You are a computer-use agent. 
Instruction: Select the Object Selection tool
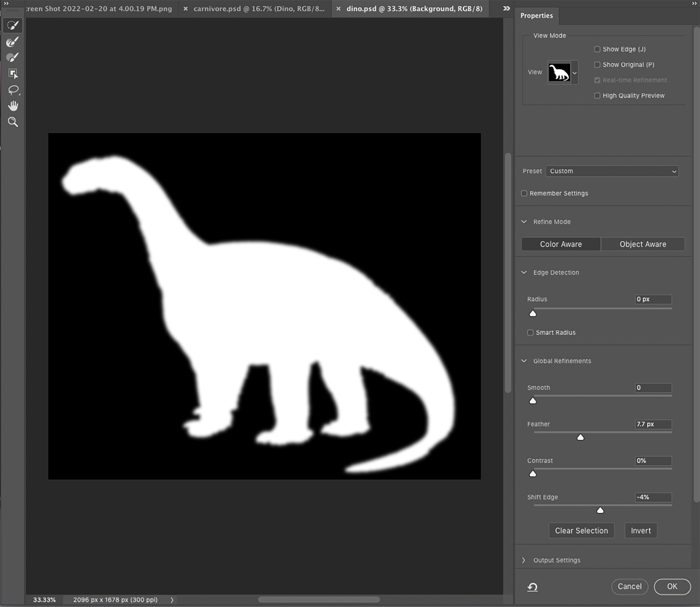tap(13, 73)
